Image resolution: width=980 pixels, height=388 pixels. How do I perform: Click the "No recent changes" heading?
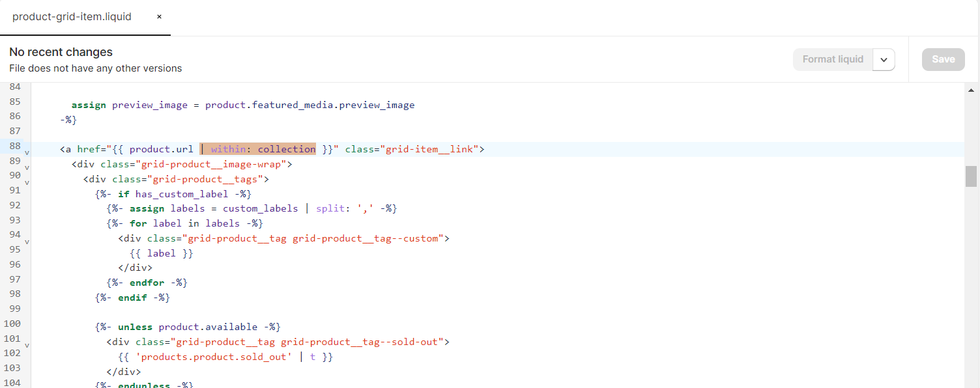61,52
